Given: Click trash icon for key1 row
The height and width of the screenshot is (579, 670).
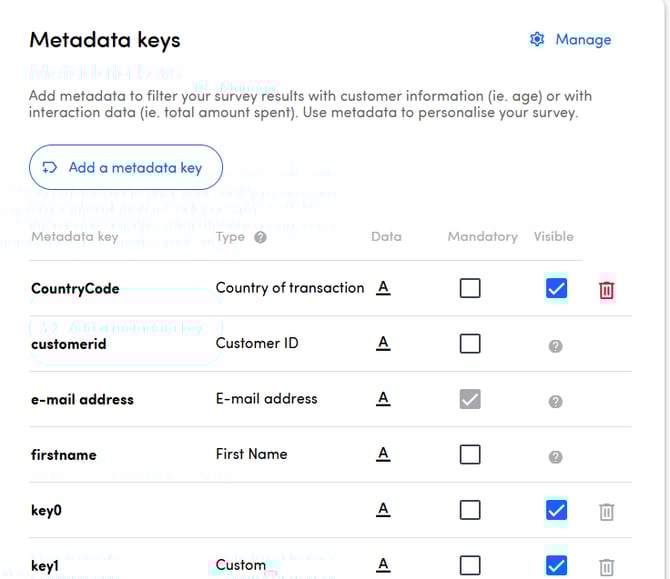Looking at the screenshot, I should 606,566.
